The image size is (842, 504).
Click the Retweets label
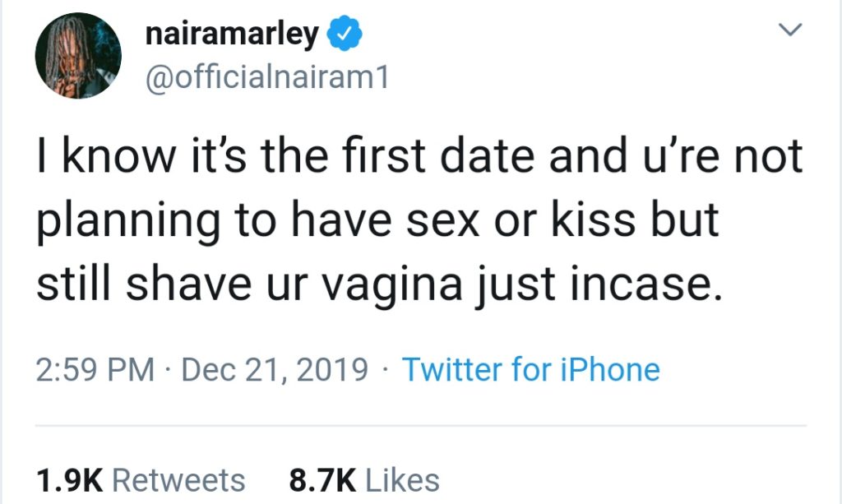(x=178, y=480)
